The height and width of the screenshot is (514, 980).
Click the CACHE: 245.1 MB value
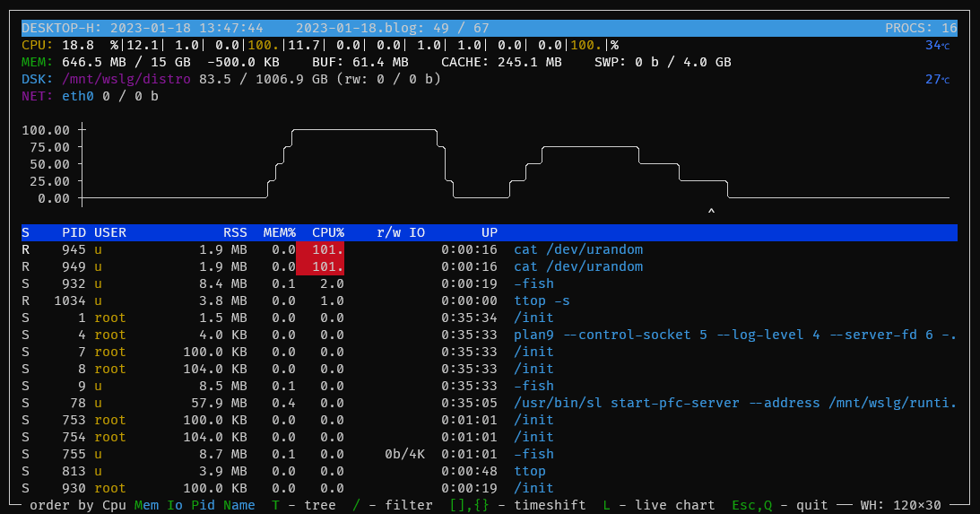pos(501,62)
